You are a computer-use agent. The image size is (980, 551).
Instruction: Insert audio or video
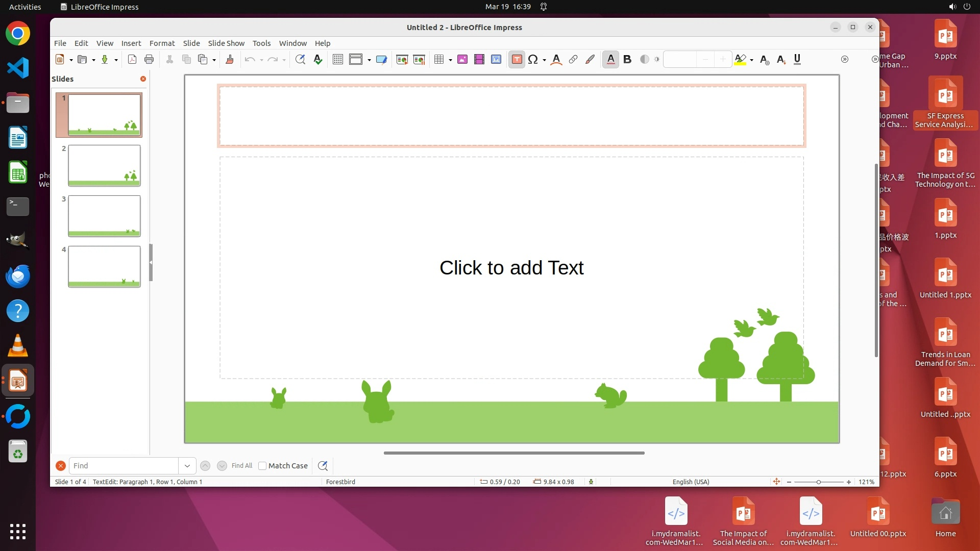(x=479, y=60)
